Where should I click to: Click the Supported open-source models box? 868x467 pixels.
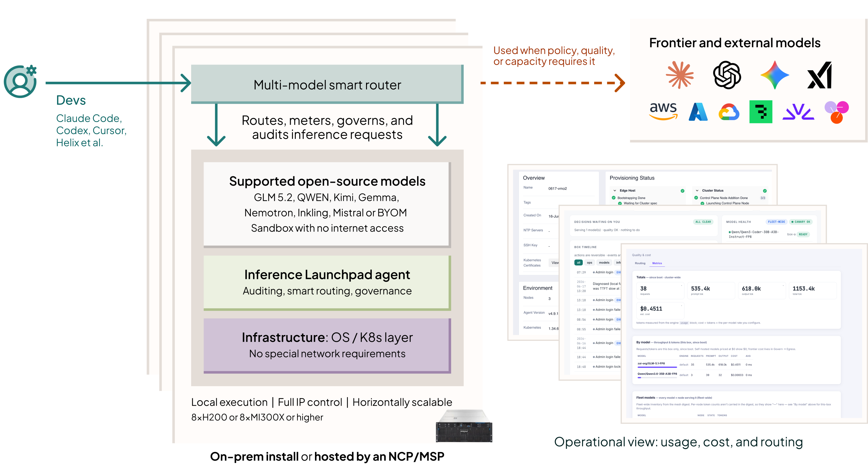pos(327,205)
